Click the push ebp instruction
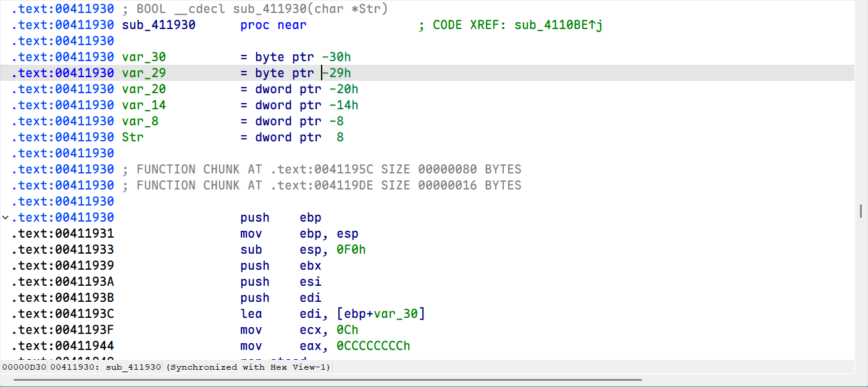Viewport: 868px width, 387px height. tap(281, 217)
